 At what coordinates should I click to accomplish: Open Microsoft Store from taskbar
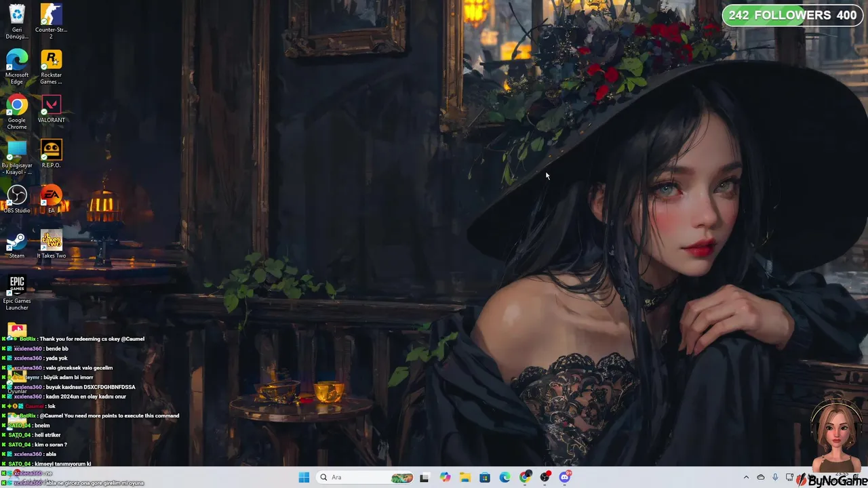(x=485, y=477)
